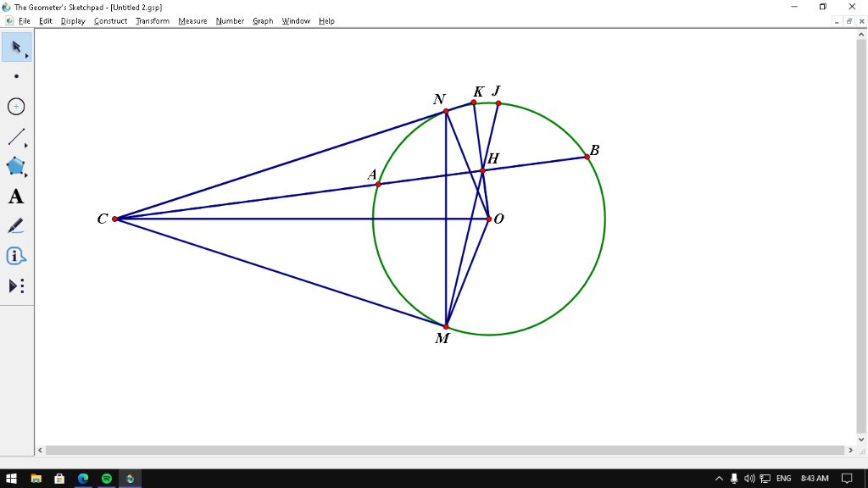
Task: Minimize the inner document window
Action: click(837, 21)
